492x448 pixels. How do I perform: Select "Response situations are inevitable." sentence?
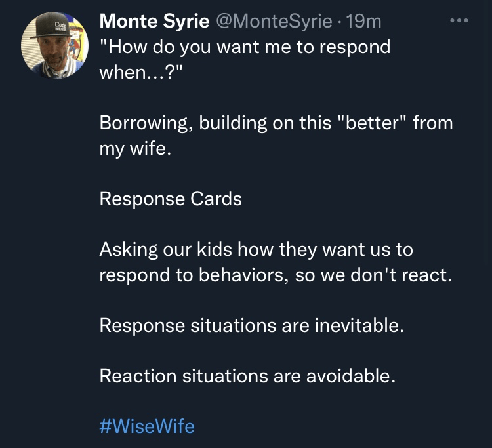(x=252, y=325)
